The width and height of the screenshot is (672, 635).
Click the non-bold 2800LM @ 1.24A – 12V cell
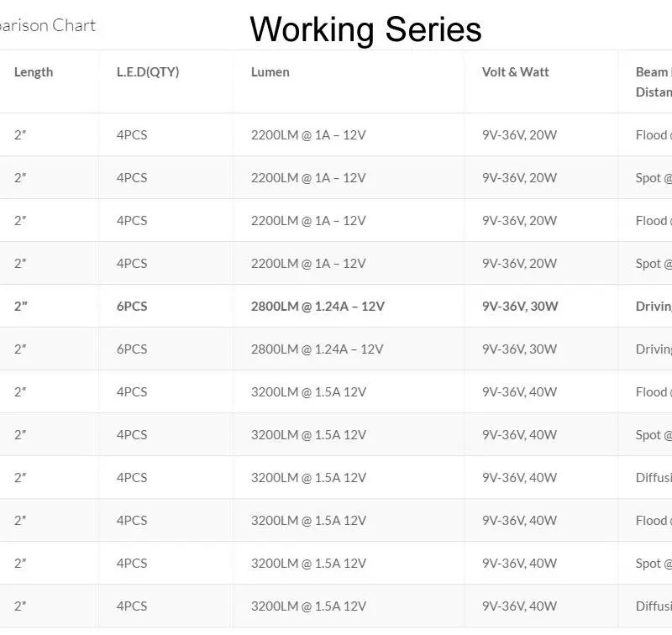point(318,349)
